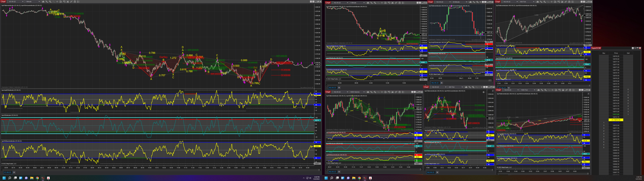Viewport: 644px width, 181px height.
Task: Add new tab next to ES 06-22 tab
Action: 14,172
